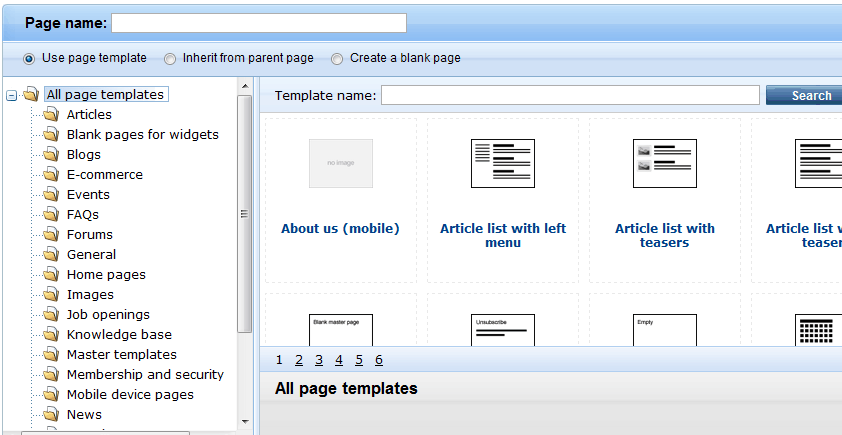Image resolution: width=842 pixels, height=435 pixels.
Task: Go to page 6 of templates
Action: (379, 360)
